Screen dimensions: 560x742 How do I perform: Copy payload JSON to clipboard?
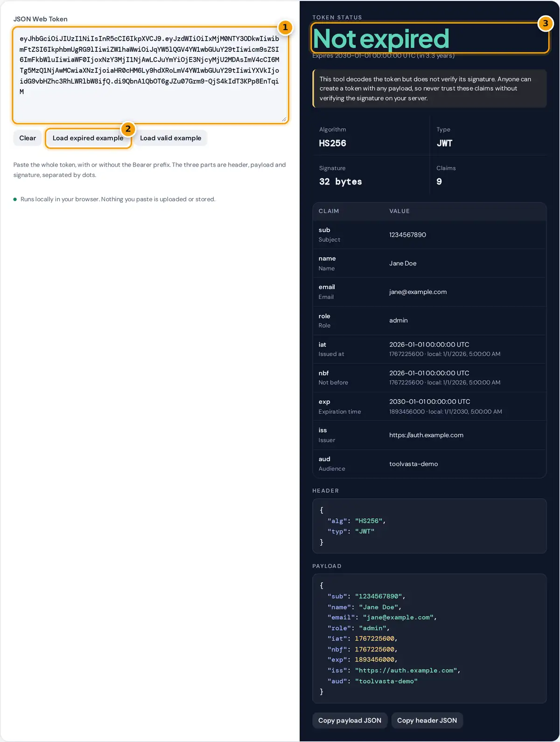click(350, 721)
